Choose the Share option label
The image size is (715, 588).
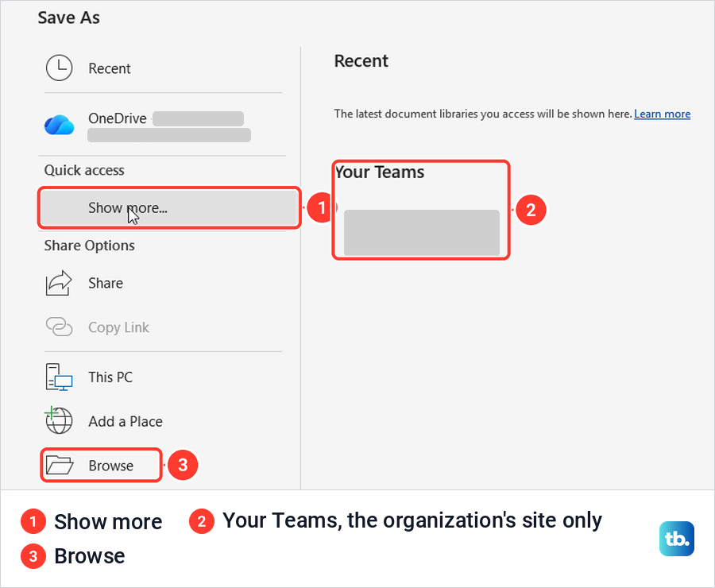click(x=106, y=284)
